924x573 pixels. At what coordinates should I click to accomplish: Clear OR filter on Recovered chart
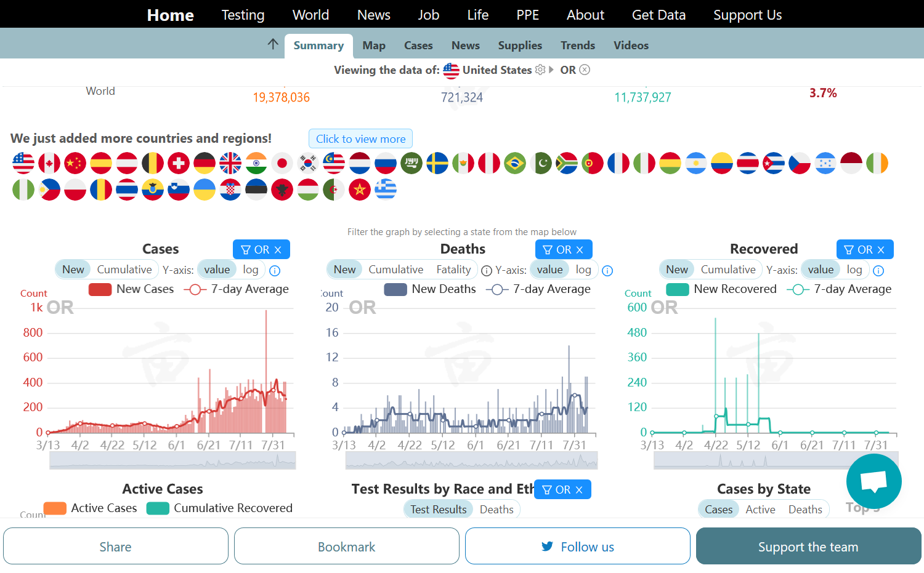881,250
